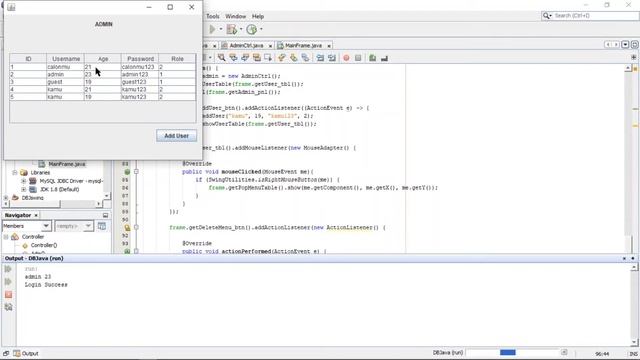The height and width of the screenshot is (360, 640).
Task: Click the Find Selection magnifier editor icon
Action: pyautogui.click(x=221, y=58)
